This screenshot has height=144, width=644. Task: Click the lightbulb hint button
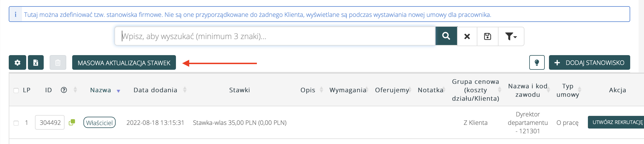pyautogui.click(x=537, y=62)
